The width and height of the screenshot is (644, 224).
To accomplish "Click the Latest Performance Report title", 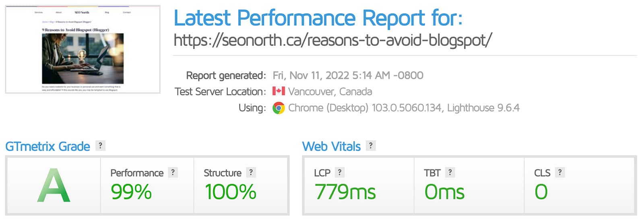I will [x=318, y=18].
